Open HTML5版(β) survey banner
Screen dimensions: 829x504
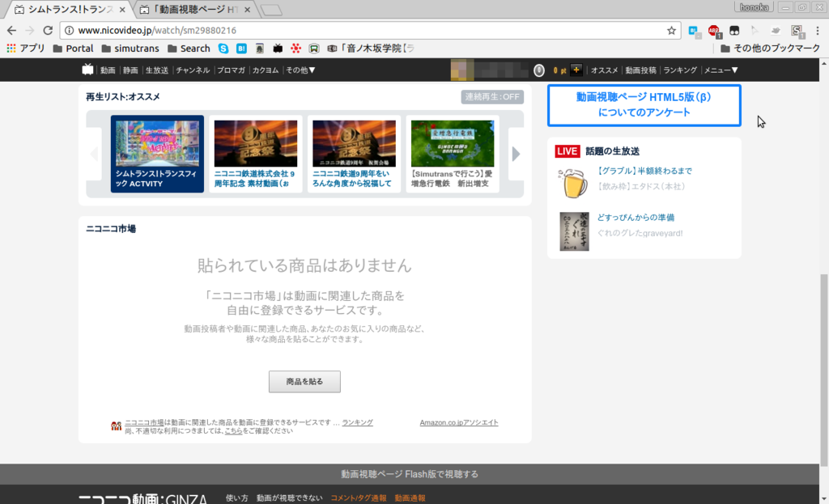(644, 105)
